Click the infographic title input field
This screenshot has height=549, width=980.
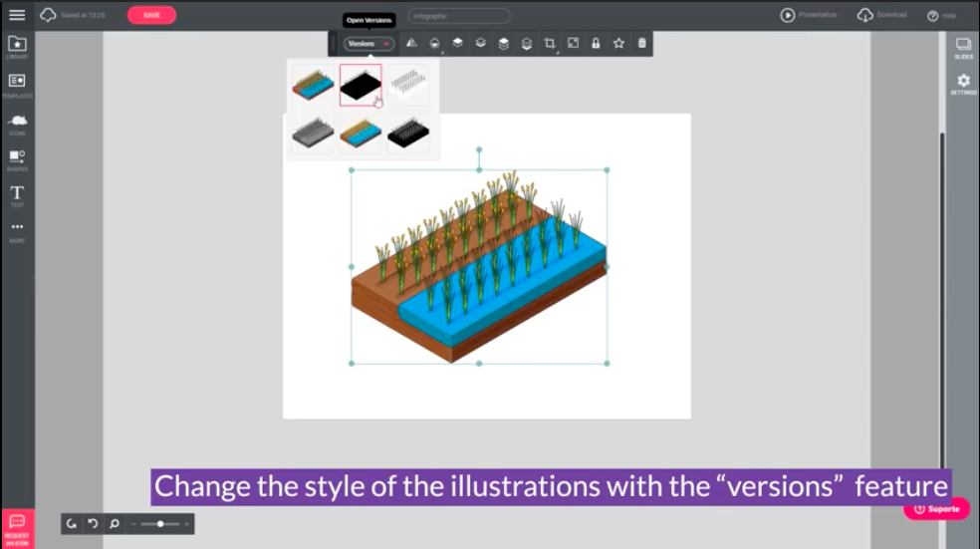pos(458,16)
